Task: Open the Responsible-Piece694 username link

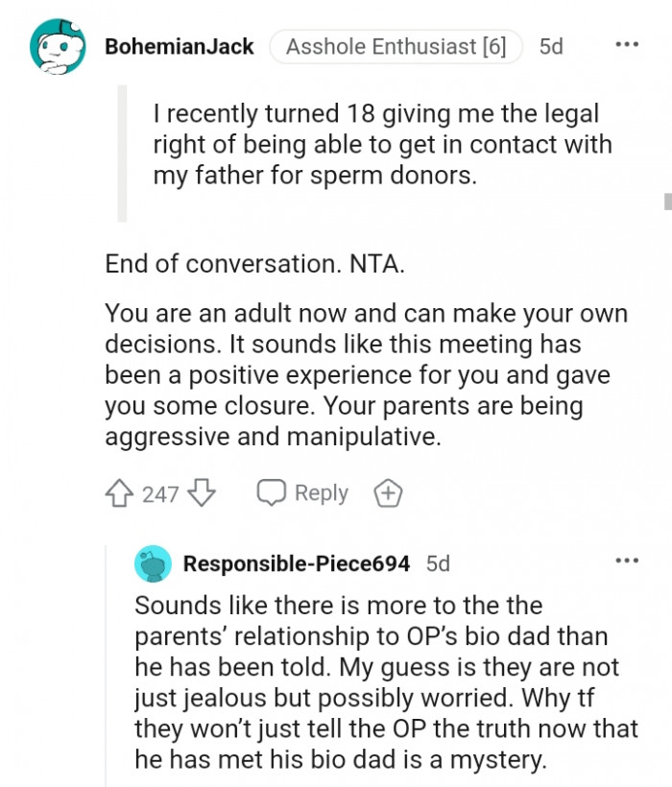Action: (x=297, y=563)
